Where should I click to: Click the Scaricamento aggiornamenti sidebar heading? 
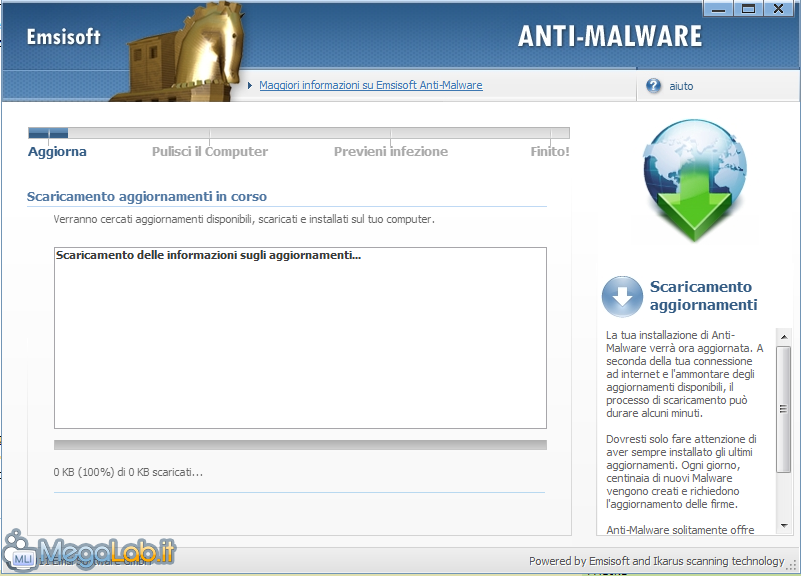point(703,296)
